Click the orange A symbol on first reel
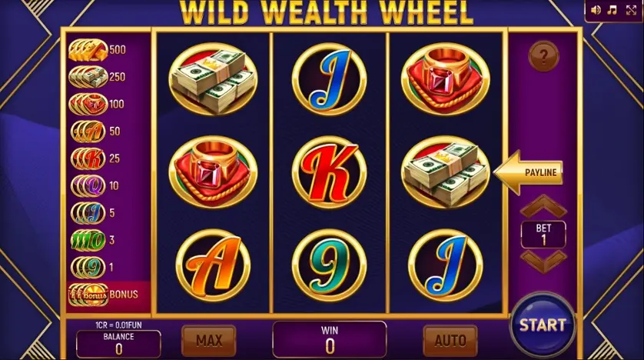 pyautogui.click(x=213, y=265)
